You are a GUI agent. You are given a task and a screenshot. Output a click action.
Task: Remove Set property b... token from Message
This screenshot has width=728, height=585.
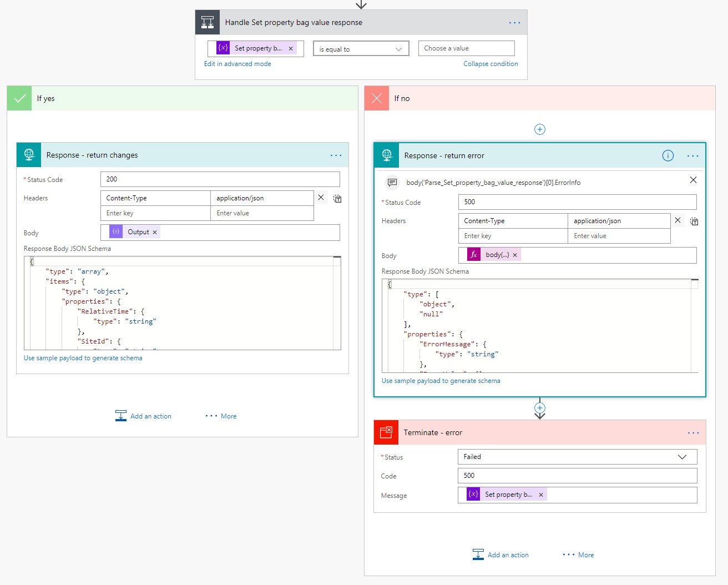pos(541,495)
